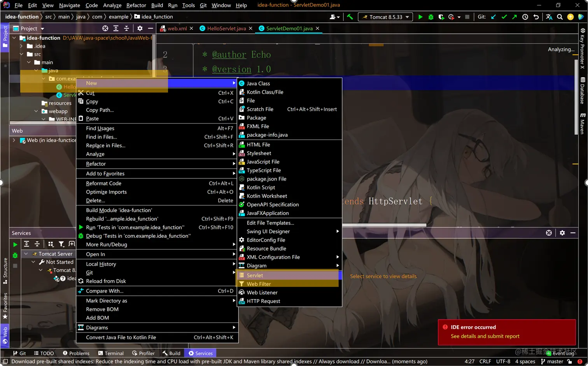Collapse the src folder
The width and height of the screenshot is (588, 366).
tap(21, 54)
